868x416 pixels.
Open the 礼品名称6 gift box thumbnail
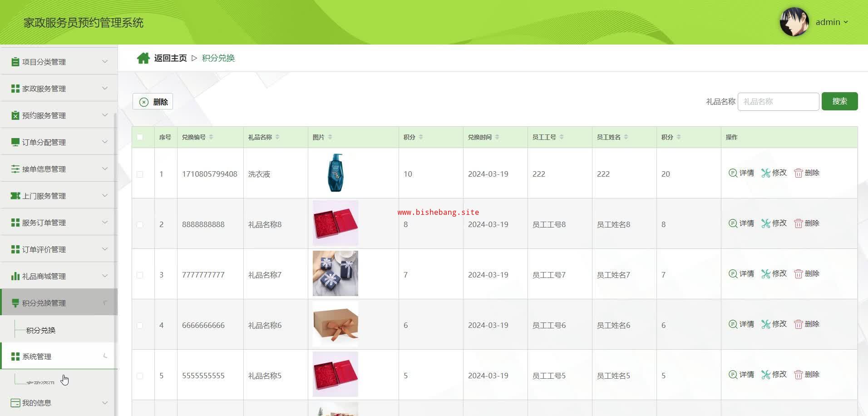pos(335,324)
